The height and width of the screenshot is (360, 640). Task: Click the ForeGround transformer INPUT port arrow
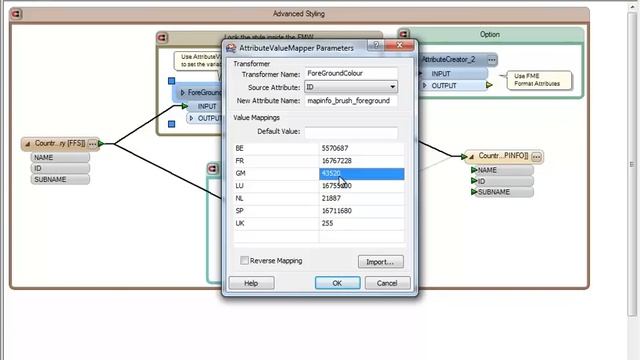[184, 106]
